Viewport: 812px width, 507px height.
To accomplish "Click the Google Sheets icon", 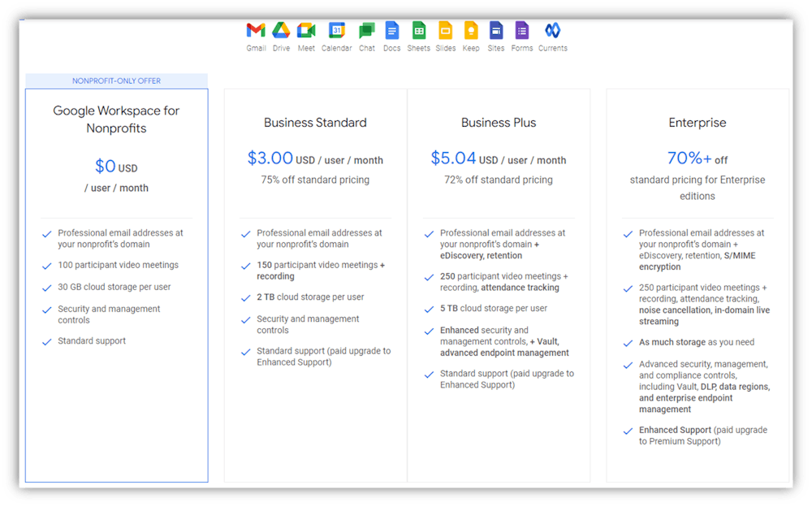I will click(418, 31).
